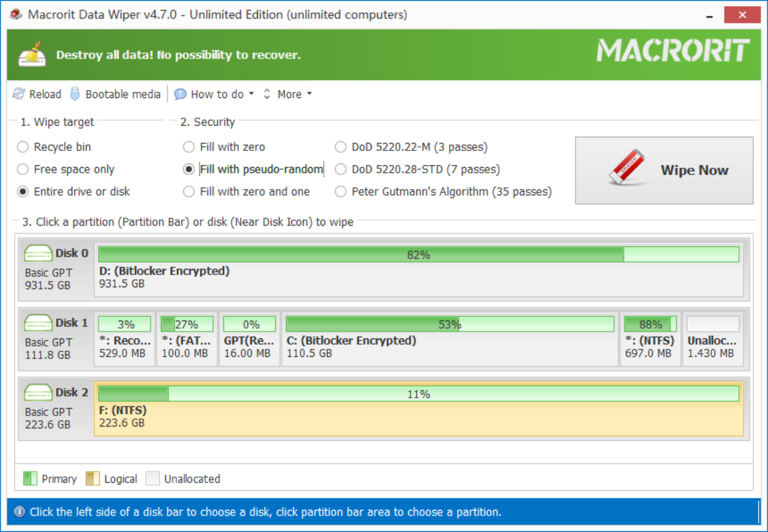Expand the More dropdown arrow
The image size is (768, 532).
point(309,94)
